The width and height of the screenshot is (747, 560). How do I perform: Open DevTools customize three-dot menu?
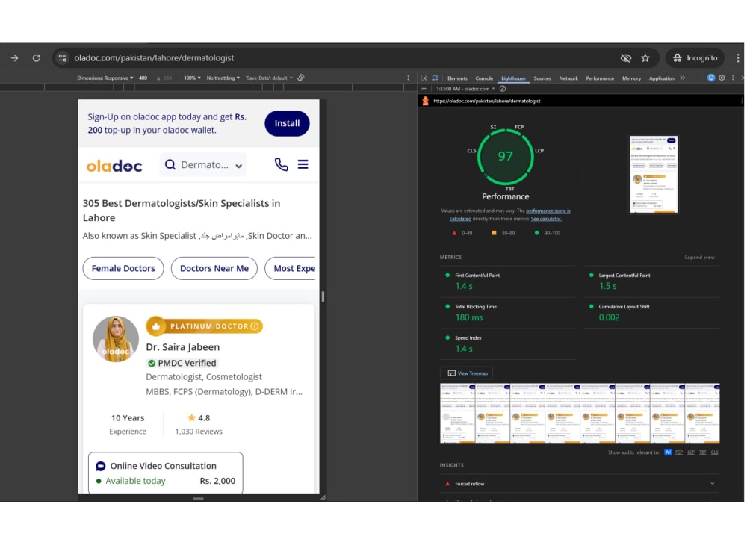pos(733,78)
